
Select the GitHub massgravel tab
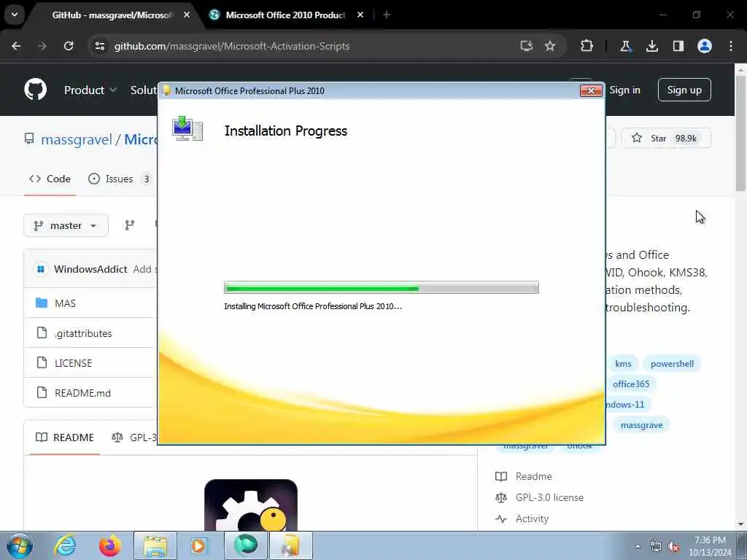(112, 15)
